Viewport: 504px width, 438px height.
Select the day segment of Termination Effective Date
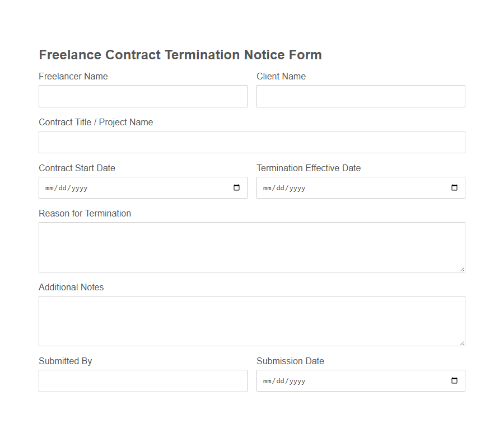278,188
